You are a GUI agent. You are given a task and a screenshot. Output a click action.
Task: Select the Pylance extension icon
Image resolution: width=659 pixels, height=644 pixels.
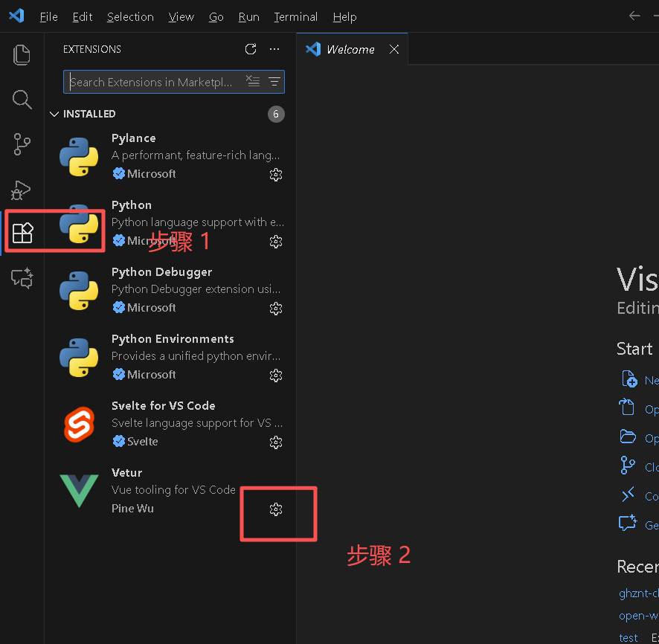(x=79, y=157)
